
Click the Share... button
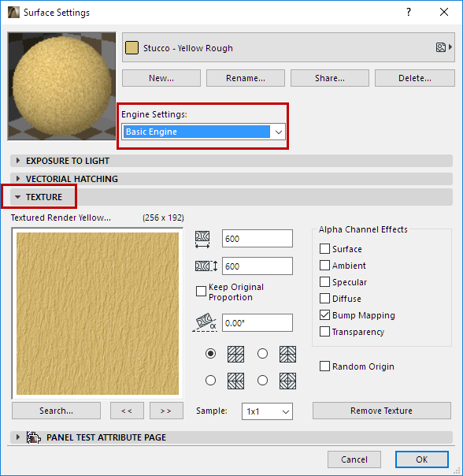click(x=330, y=78)
